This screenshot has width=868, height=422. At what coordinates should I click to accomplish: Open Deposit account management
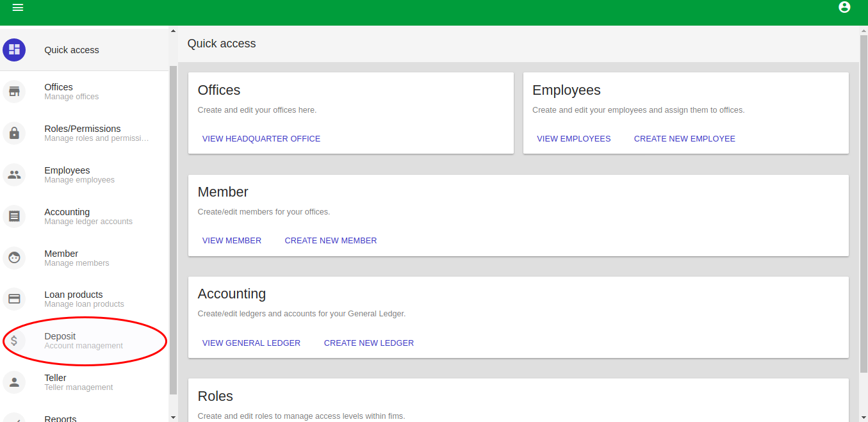[x=85, y=341]
